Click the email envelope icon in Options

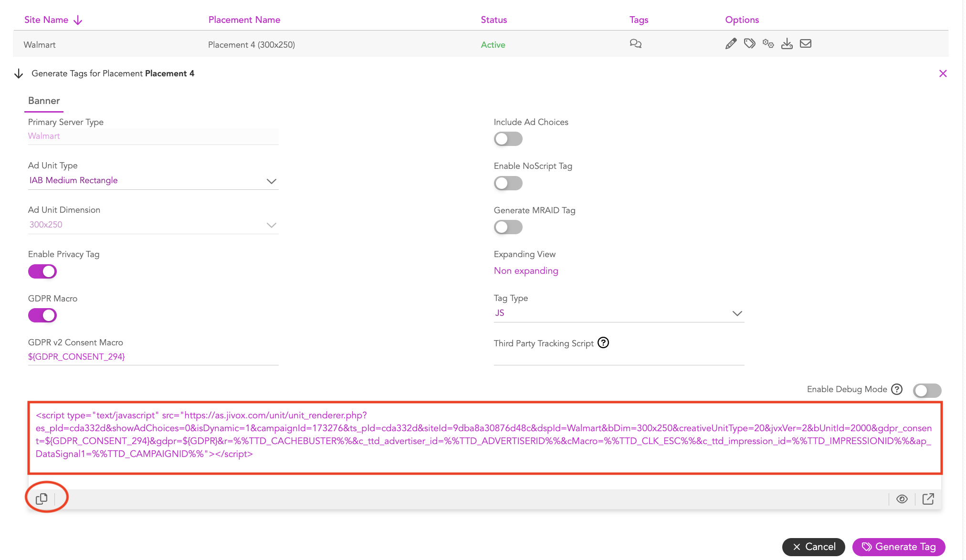coord(806,44)
